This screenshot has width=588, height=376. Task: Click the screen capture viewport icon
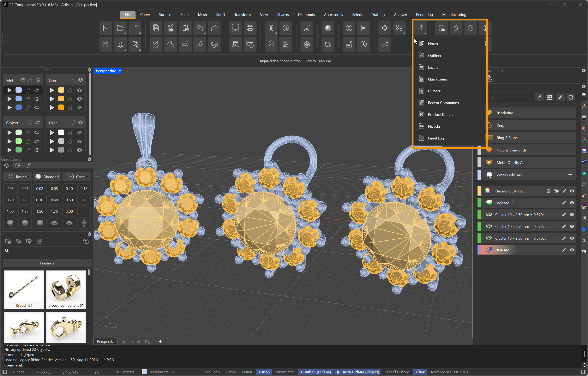click(235, 28)
